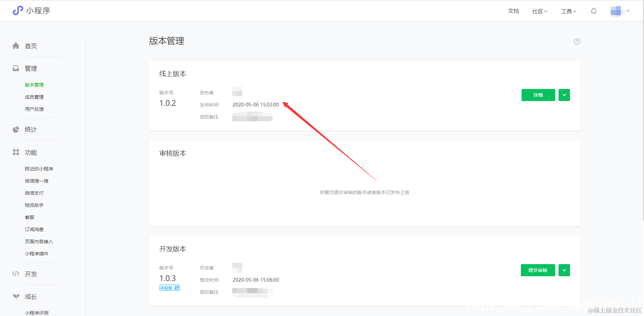Image resolution: width=644 pixels, height=316 pixels.
Task: Open 客服 menu item
Action: pos(30,217)
